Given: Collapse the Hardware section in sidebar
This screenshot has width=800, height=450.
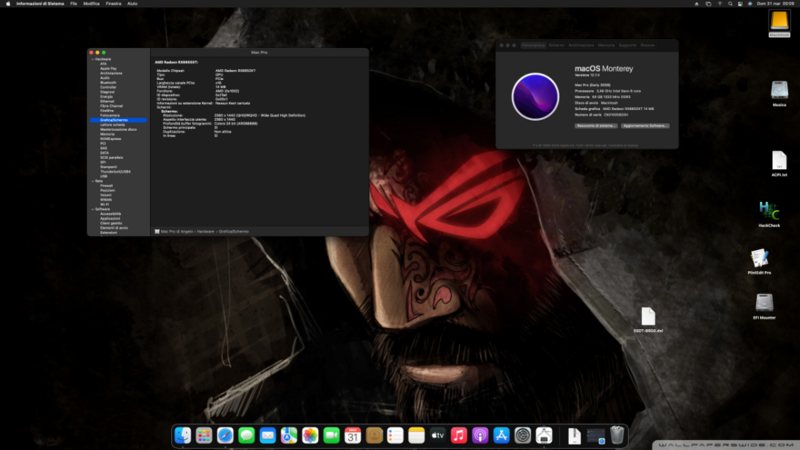Looking at the screenshot, I should (x=92, y=59).
